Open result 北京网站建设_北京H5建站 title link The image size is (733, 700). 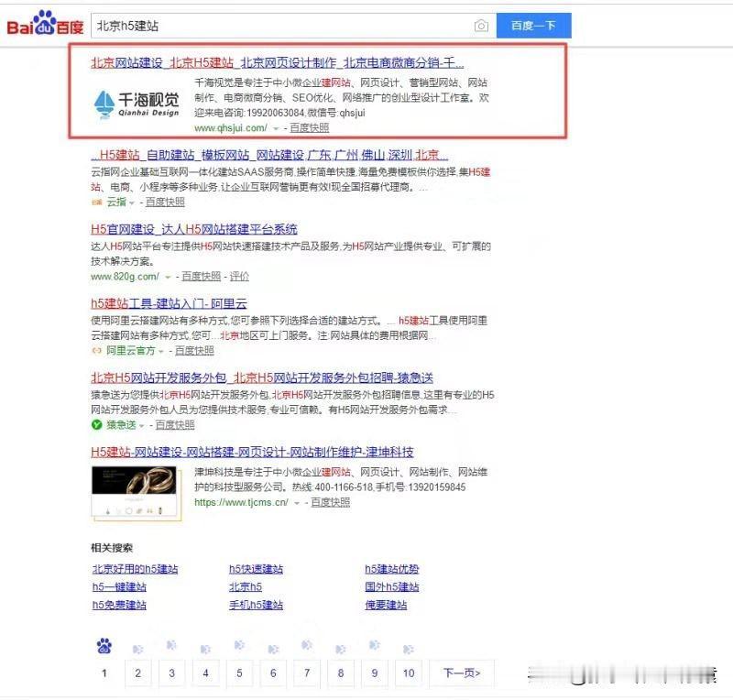[278, 62]
